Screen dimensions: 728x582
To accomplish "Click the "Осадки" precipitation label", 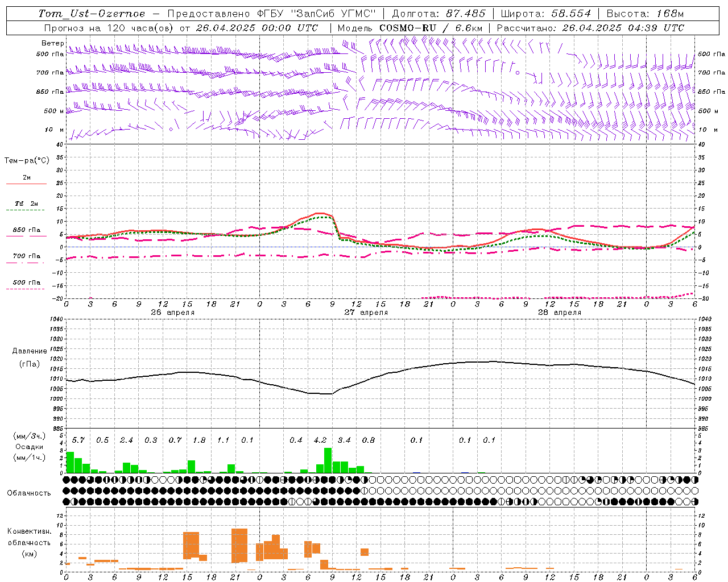I will pos(29,447).
